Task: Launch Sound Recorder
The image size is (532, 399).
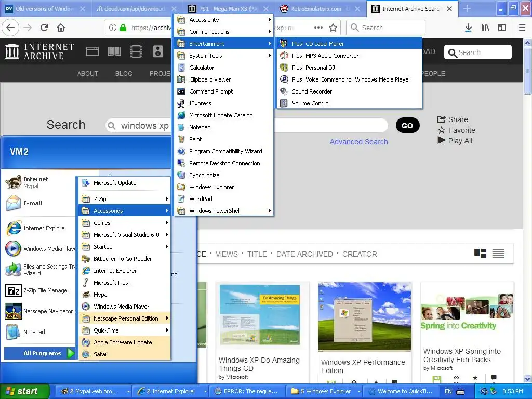Action: click(349, 91)
